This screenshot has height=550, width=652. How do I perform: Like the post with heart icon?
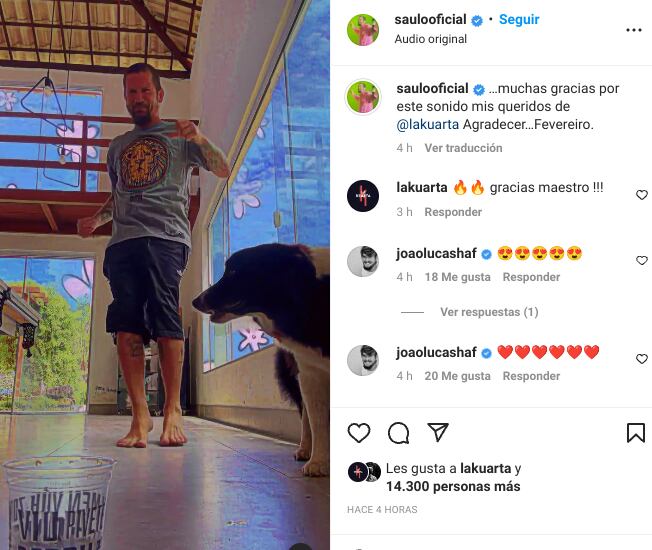point(358,433)
